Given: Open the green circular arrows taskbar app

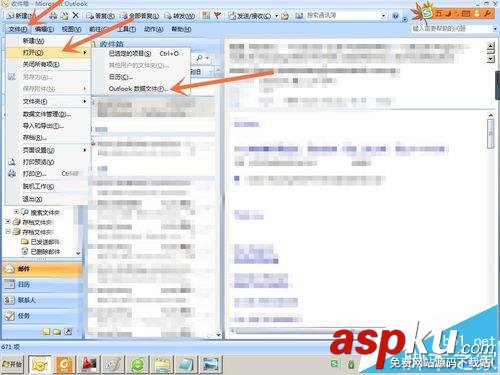Looking at the screenshot, I should tap(138, 365).
